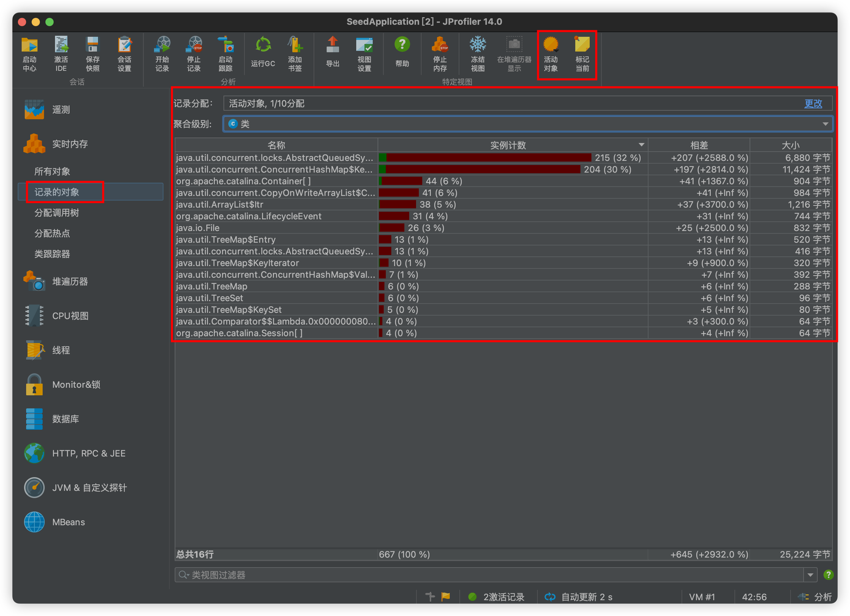Click 启动跟踪 start tracking icon
Viewport: 850px width, 616px height.
[x=225, y=54]
